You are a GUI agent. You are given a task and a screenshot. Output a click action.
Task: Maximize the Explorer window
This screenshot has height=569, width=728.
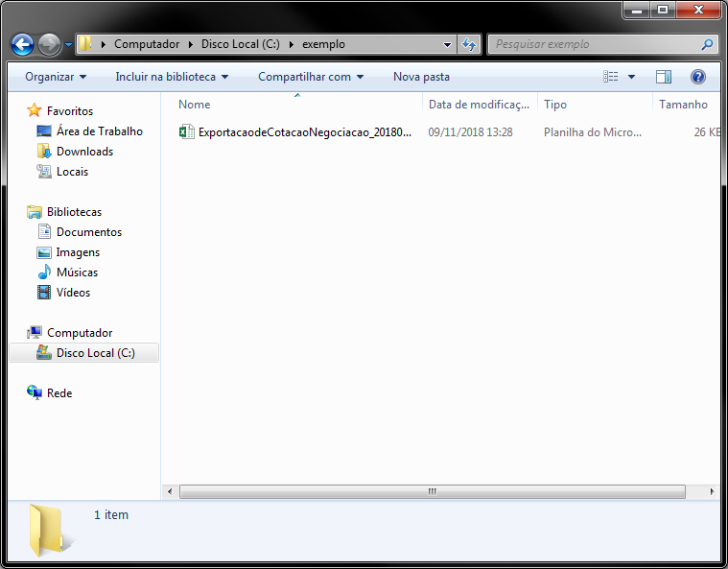click(663, 10)
